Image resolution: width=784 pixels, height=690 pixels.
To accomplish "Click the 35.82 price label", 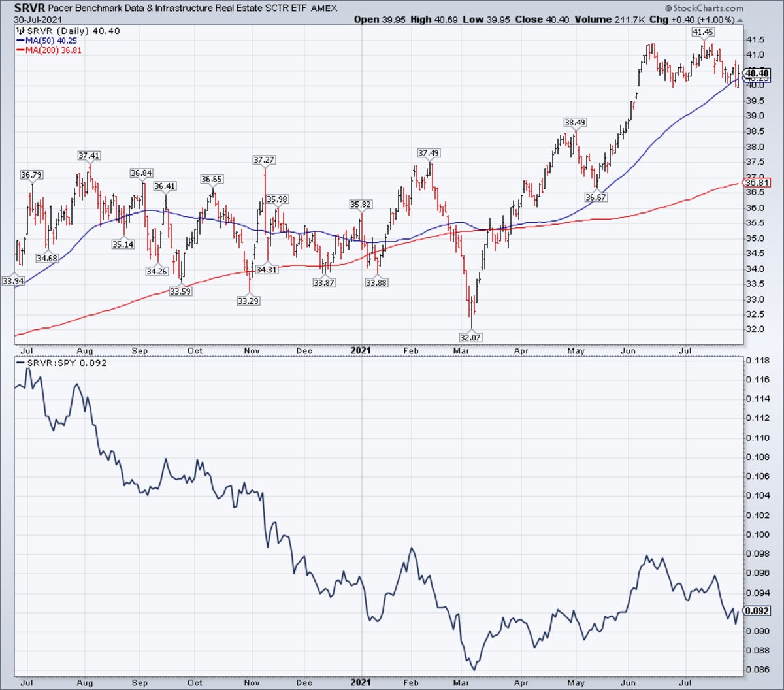I will [361, 205].
